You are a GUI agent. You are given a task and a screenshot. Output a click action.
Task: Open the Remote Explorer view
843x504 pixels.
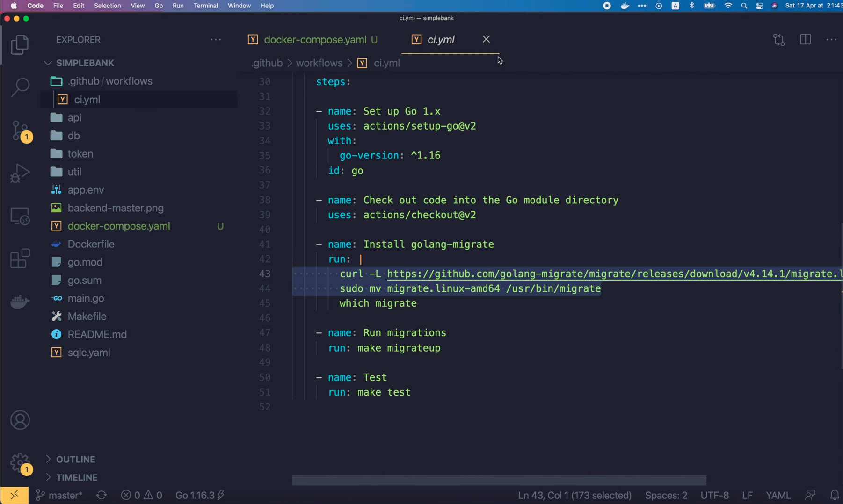click(x=20, y=216)
